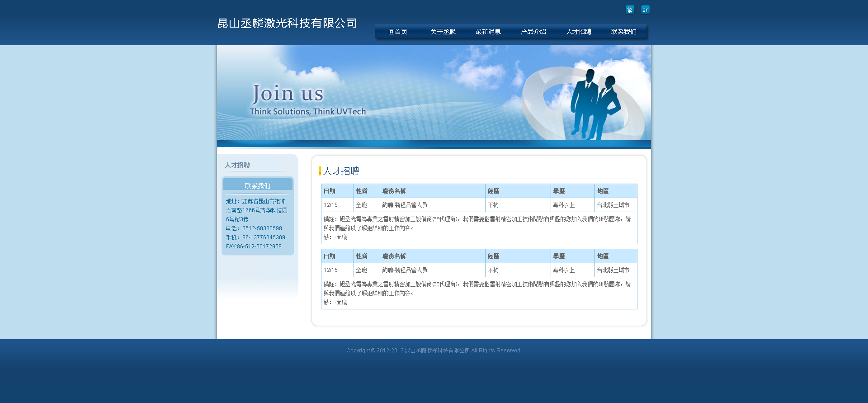Select 产品介绍 in the top navigation

(x=533, y=32)
